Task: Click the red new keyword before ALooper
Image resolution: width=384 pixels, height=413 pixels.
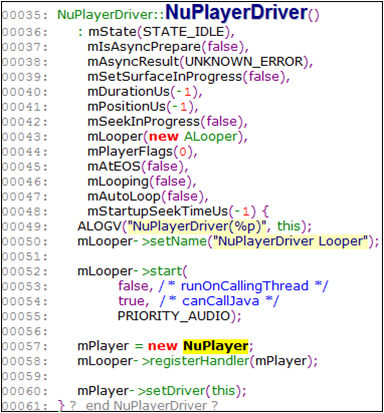Action: click(163, 137)
